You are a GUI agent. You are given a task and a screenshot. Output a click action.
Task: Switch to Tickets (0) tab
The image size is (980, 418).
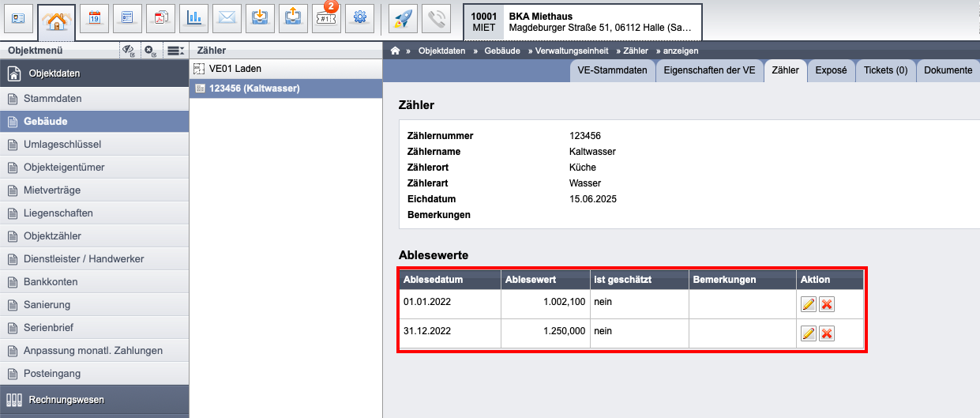pyautogui.click(x=885, y=71)
